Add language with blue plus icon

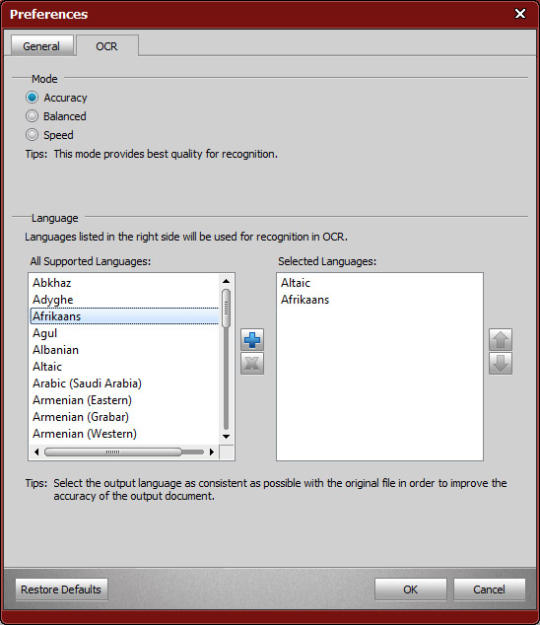coord(252,340)
